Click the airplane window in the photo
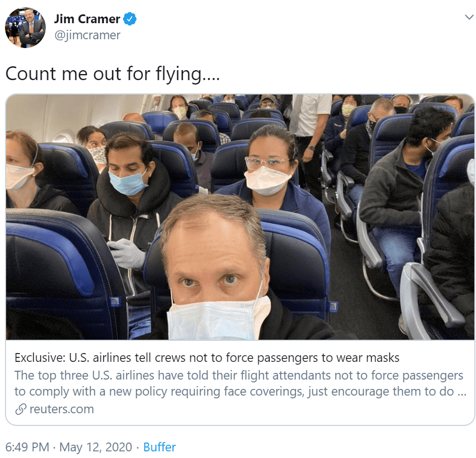Viewport: 476px width, 458px height. point(62,139)
